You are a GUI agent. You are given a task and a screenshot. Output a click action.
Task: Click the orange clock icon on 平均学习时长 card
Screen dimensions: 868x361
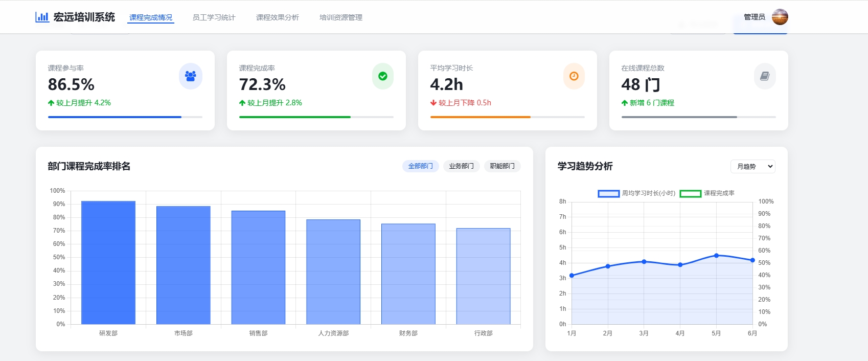pyautogui.click(x=574, y=76)
